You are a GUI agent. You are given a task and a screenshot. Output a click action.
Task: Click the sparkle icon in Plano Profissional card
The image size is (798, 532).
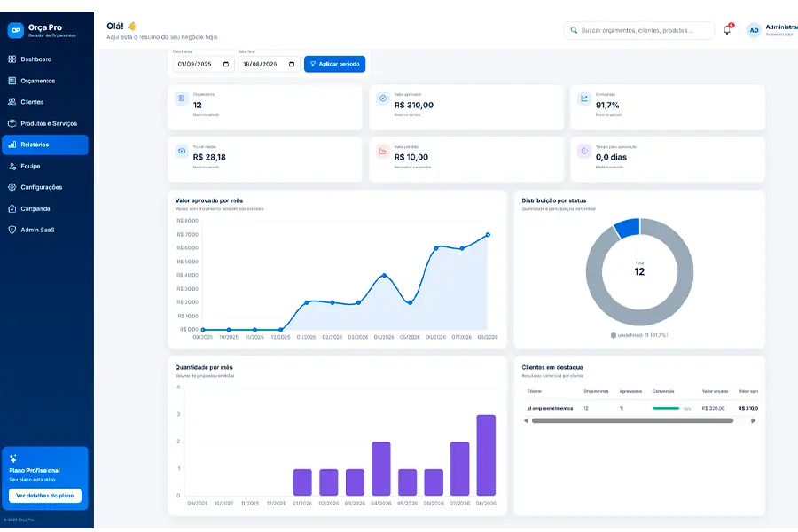tap(13, 458)
